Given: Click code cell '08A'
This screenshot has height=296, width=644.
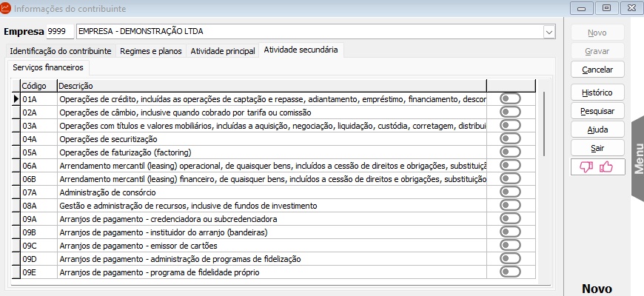Looking at the screenshot, I should point(38,205).
